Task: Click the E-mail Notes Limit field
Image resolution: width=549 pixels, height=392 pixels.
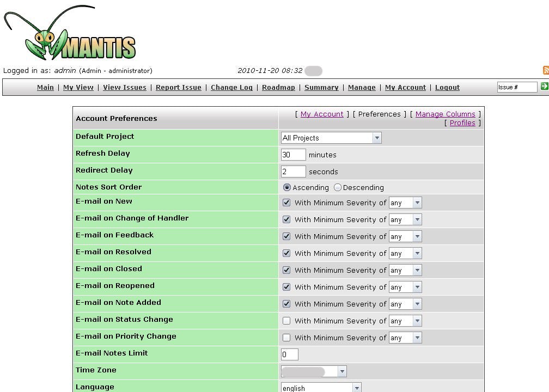Action: [290, 354]
